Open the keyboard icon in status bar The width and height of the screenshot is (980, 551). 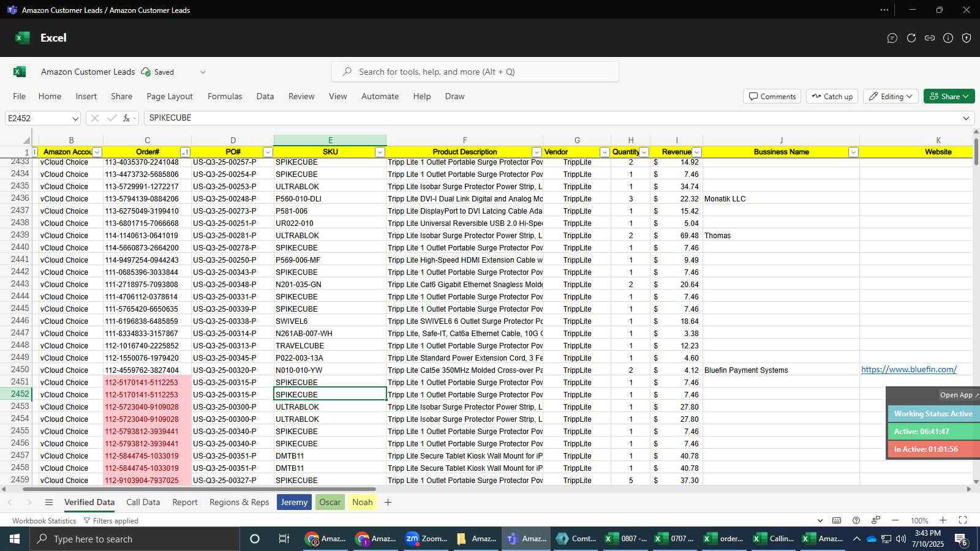837,520
